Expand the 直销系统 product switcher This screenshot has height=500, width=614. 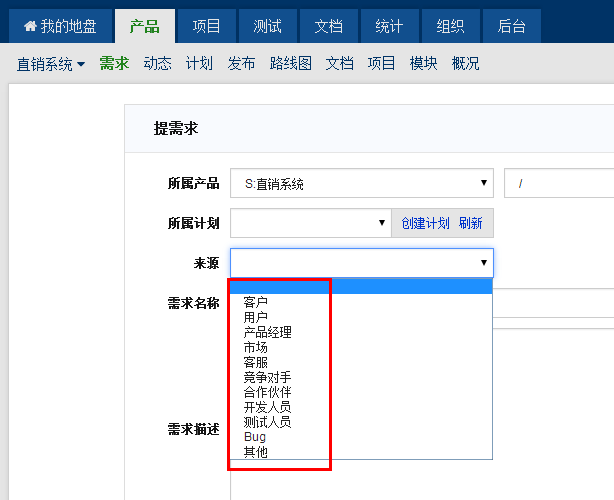point(51,64)
